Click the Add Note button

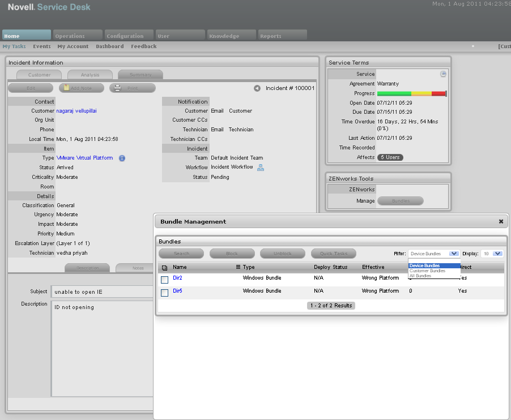82,88
